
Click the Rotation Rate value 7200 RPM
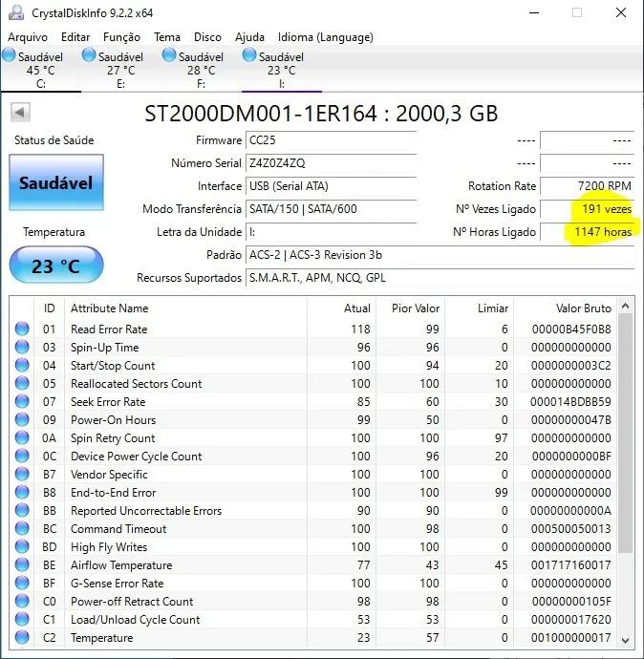tap(587, 186)
